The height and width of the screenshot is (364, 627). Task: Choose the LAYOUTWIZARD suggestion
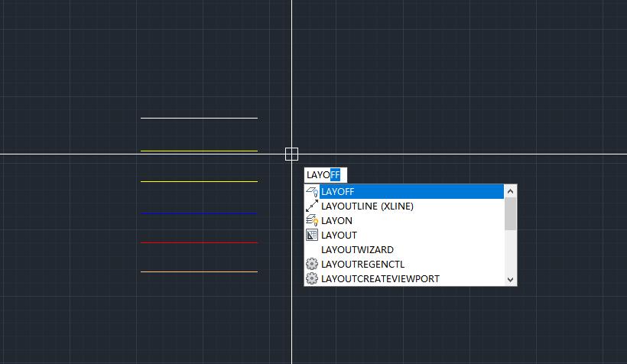pos(357,250)
